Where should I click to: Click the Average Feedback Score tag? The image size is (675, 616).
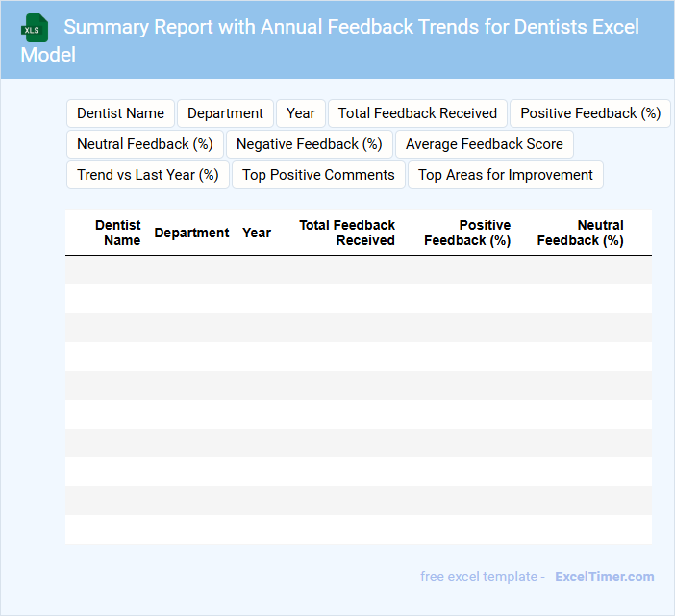tap(485, 144)
